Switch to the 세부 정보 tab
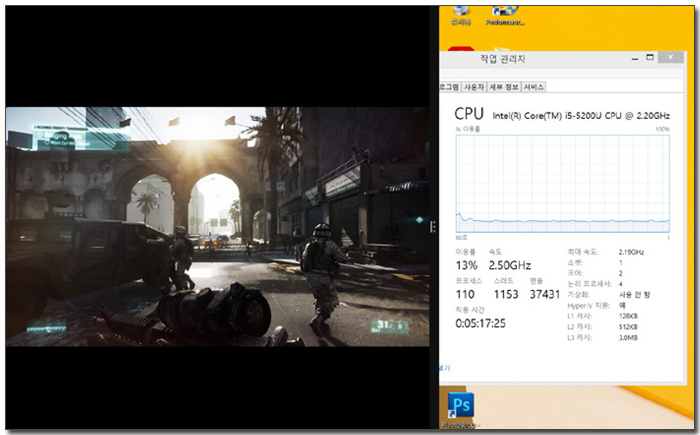 pos(504,87)
